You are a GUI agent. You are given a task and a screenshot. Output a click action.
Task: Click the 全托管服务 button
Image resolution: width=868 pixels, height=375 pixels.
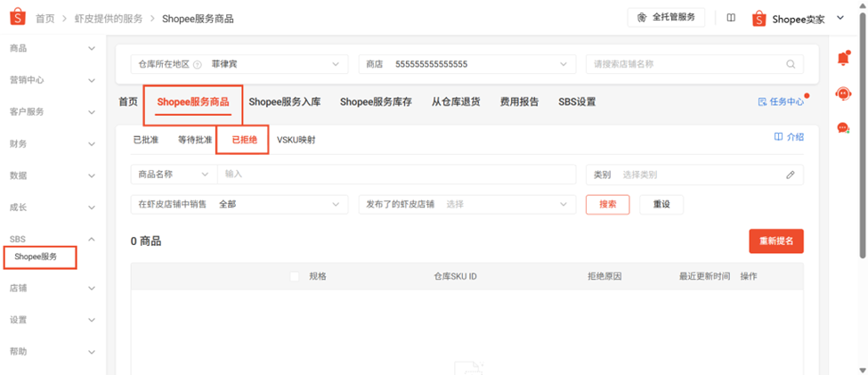666,17
